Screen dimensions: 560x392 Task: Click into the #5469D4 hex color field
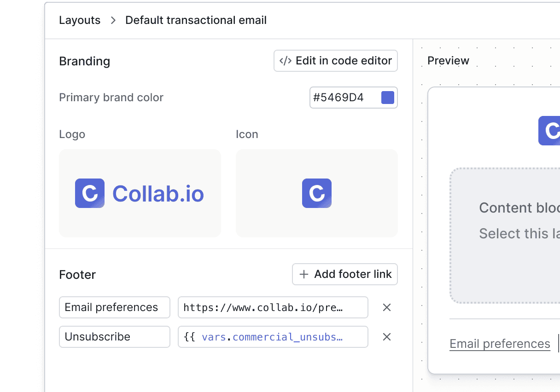[x=344, y=98]
